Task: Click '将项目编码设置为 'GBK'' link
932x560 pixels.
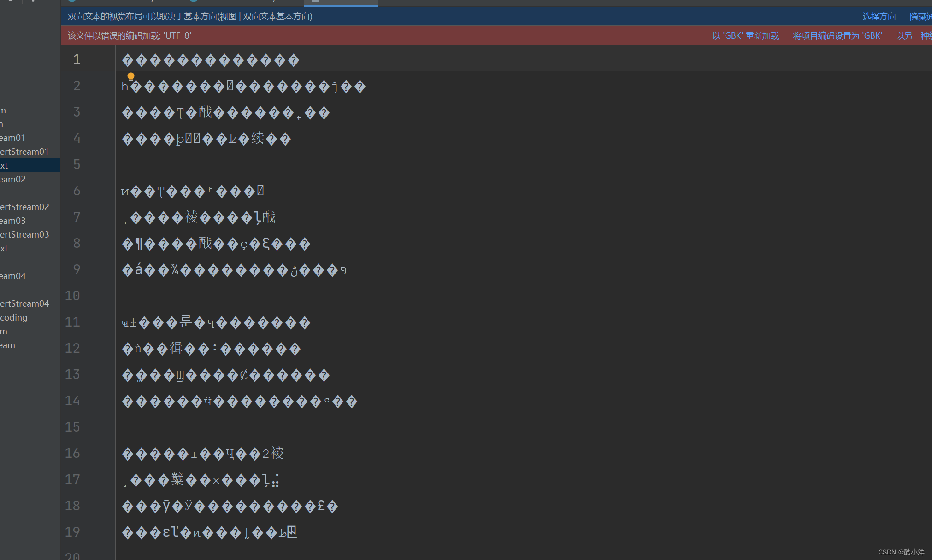Action: pyautogui.click(x=838, y=36)
